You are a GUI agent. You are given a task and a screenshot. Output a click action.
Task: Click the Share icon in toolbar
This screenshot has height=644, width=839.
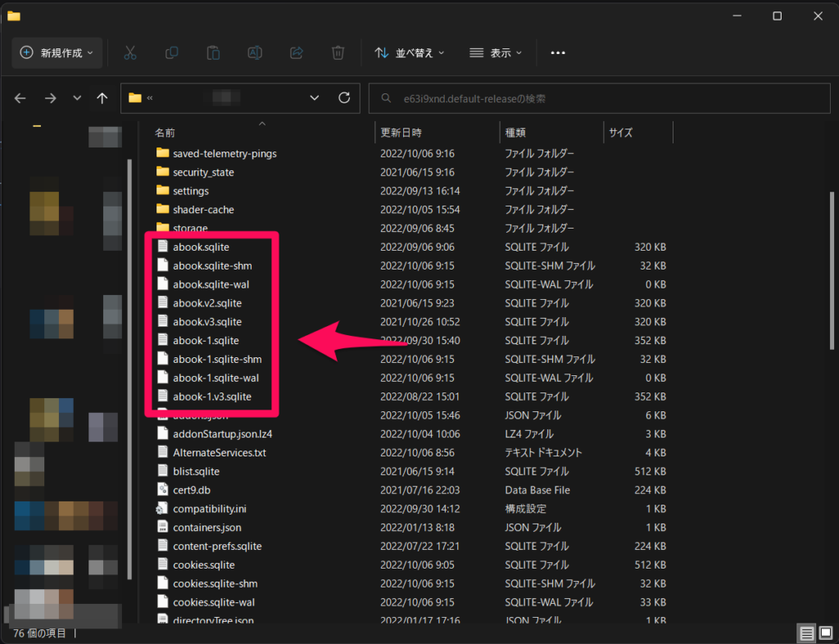click(297, 52)
